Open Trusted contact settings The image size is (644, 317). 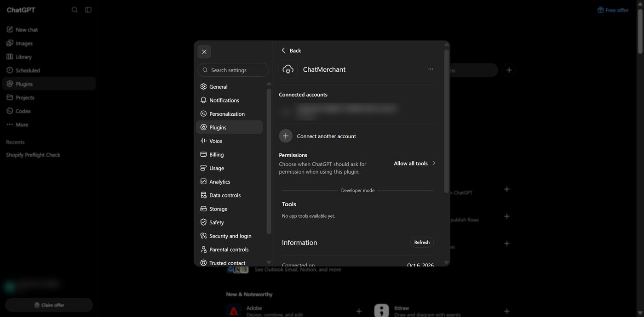[x=230, y=262]
